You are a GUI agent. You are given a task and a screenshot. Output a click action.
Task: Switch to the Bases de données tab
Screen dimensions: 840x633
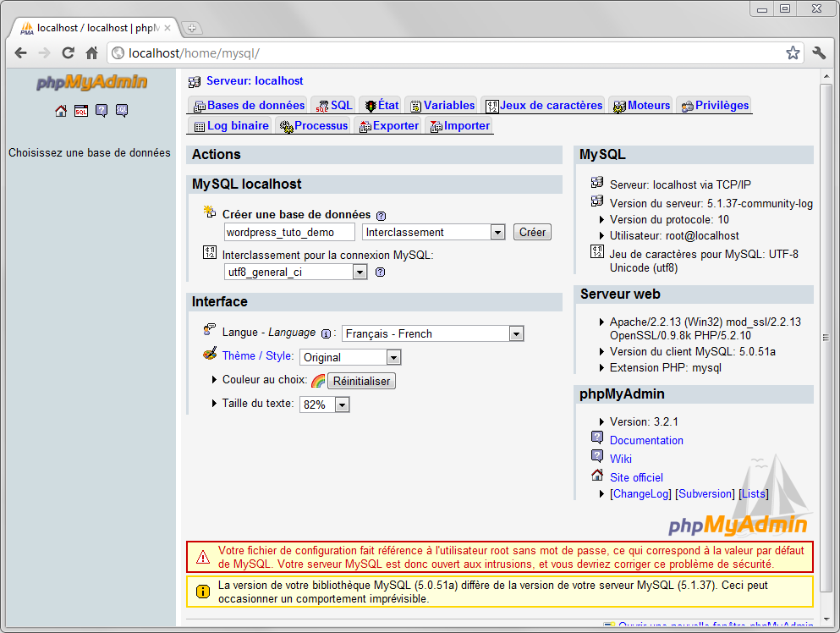coord(249,106)
